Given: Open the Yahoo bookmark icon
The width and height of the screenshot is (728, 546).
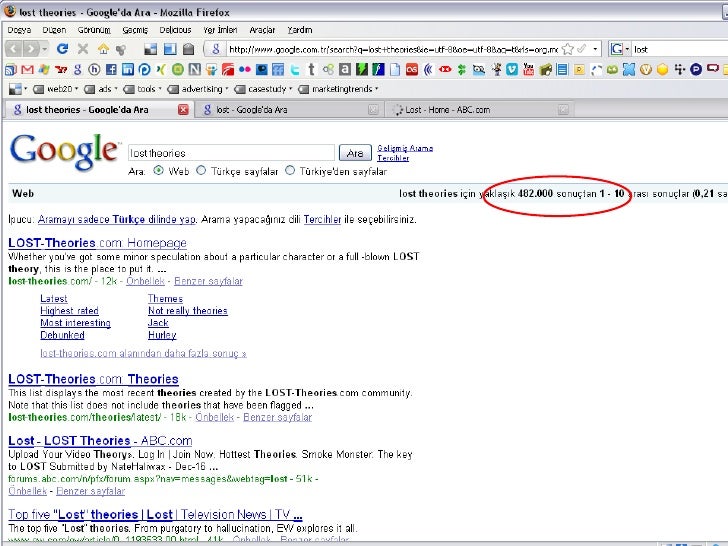Looking at the screenshot, I should [x=61, y=70].
